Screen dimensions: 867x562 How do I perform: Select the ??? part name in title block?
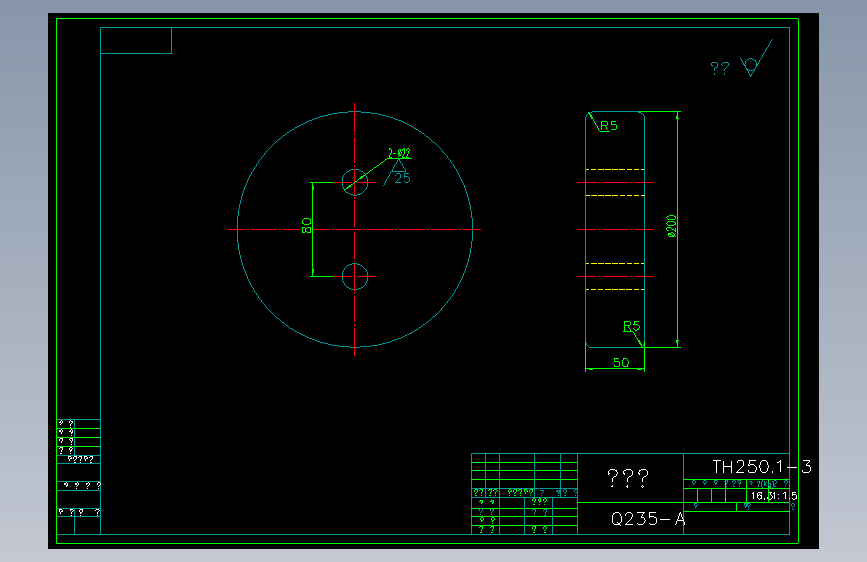pos(628,478)
